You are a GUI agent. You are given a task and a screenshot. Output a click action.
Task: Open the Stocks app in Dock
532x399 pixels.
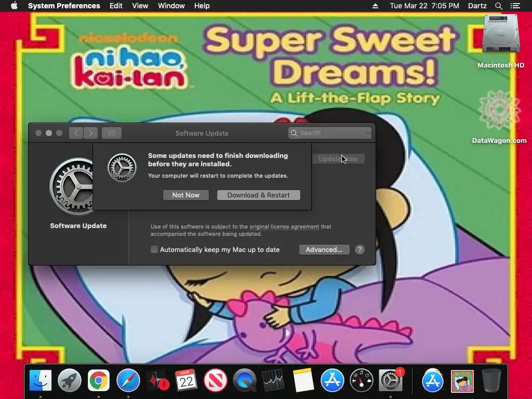point(273,380)
